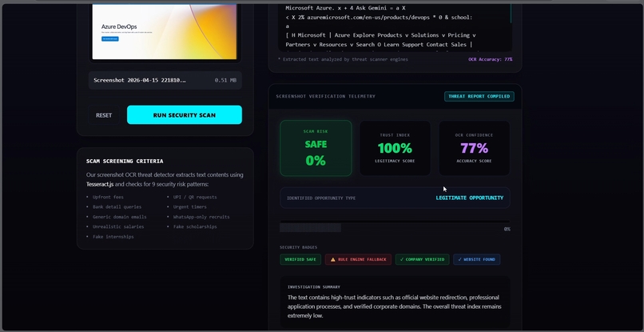
Task: Click the RUN SECURITY SCAN button
Action: pyautogui.click(x=185, y=114)
